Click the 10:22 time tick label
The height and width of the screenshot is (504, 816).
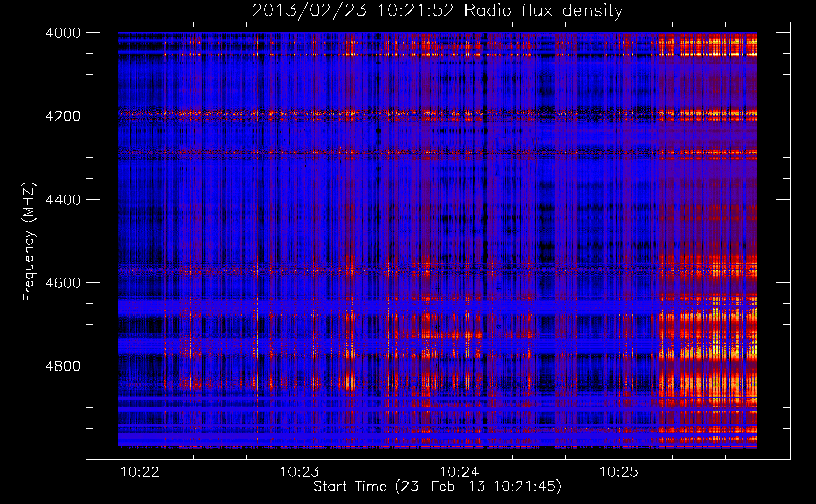coord(140,472)
